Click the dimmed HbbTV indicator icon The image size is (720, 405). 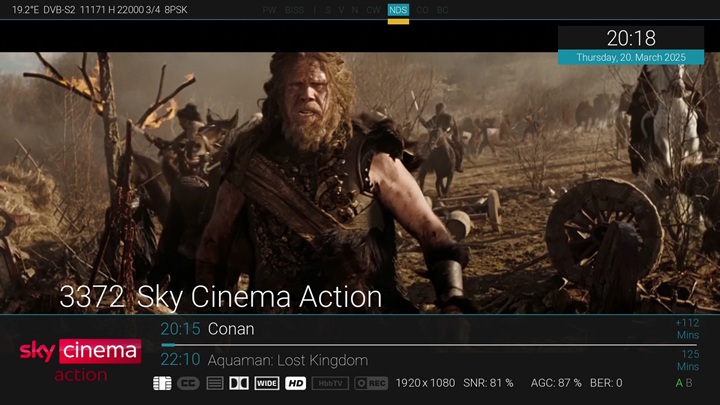330,383
